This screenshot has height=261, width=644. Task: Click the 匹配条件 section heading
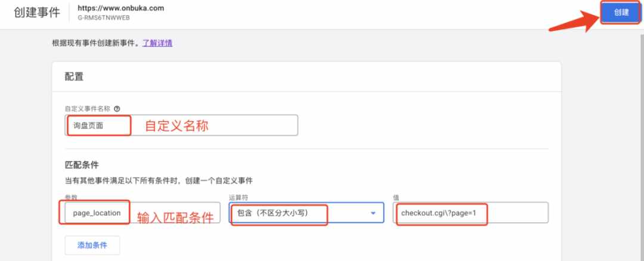point(82,165)
